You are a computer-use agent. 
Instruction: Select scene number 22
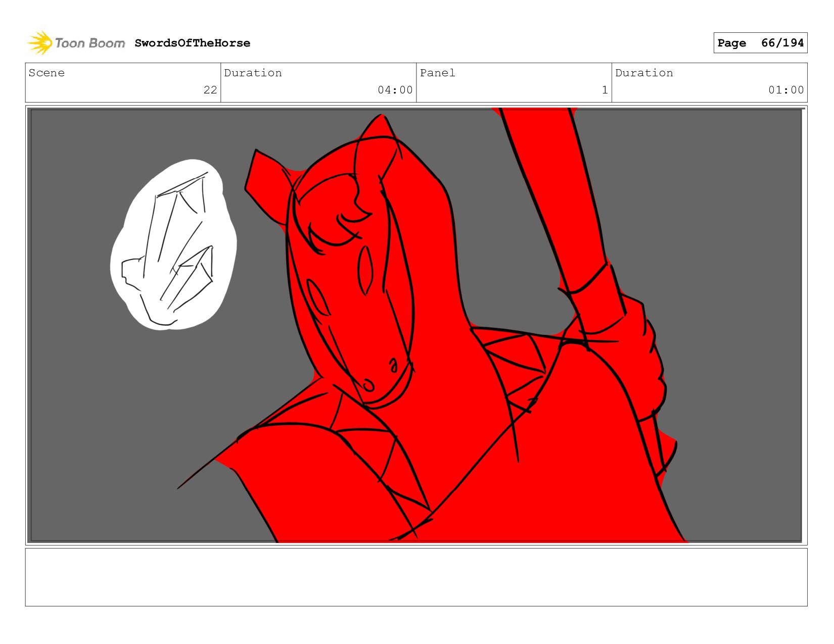[x=210, y=90]
